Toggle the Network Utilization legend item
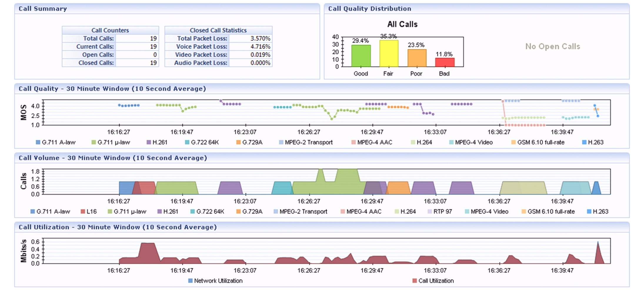This screenshot has height=302, width=644. [x=215, y=281]
